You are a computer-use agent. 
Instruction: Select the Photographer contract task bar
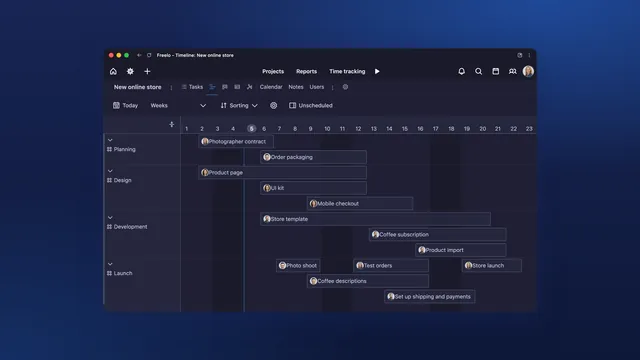pos(236,142)
